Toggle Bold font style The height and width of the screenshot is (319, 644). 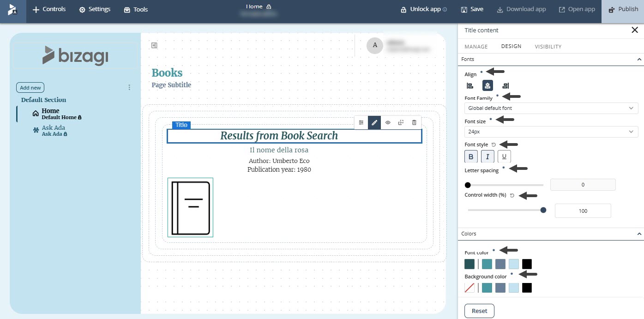471,156
